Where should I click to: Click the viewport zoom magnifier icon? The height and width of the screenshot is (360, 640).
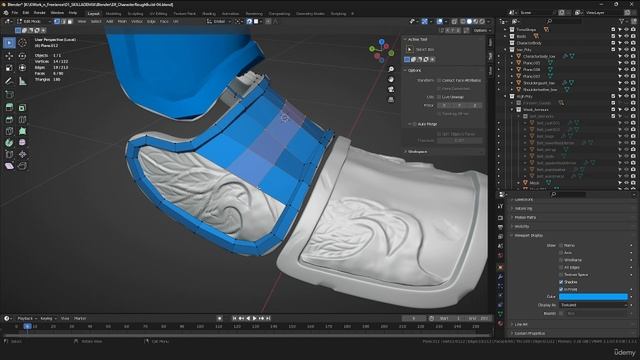(x=391, y=69)
